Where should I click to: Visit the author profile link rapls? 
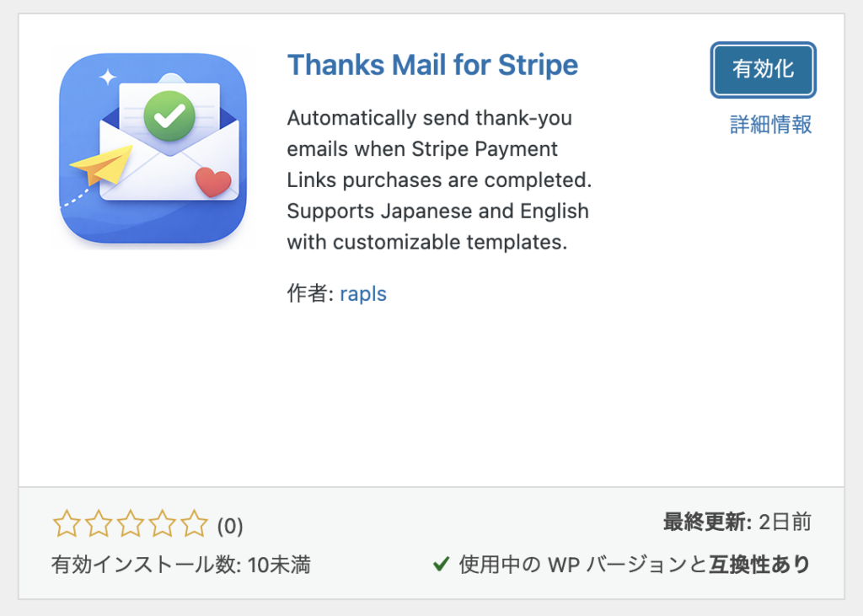[363, 294]
